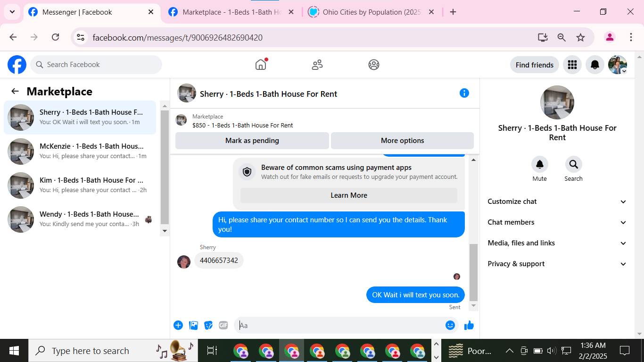Click the URL address bar
This screenshot has width=644, height=362.
[311, 37]
